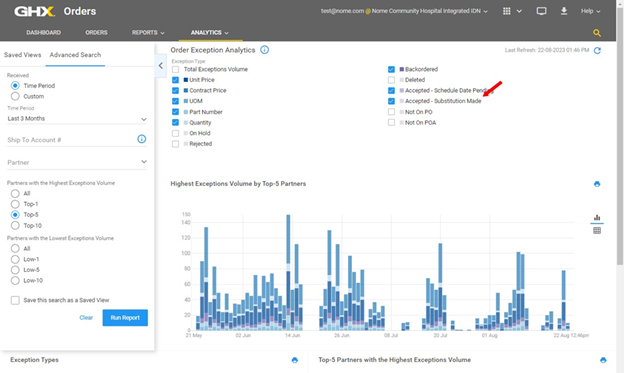Switch to bar chart view icon
Screen dimensions: 624x373
point(597,217)
